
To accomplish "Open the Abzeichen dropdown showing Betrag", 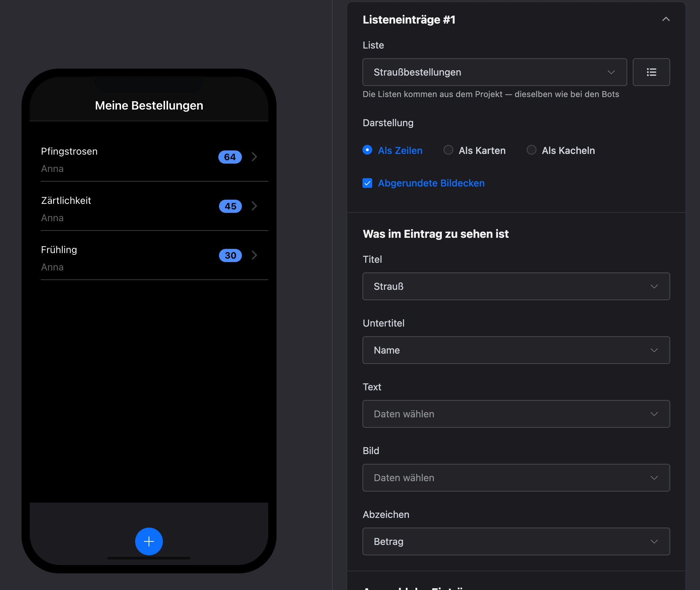I will pyautogui.click(x=516, y=541).
